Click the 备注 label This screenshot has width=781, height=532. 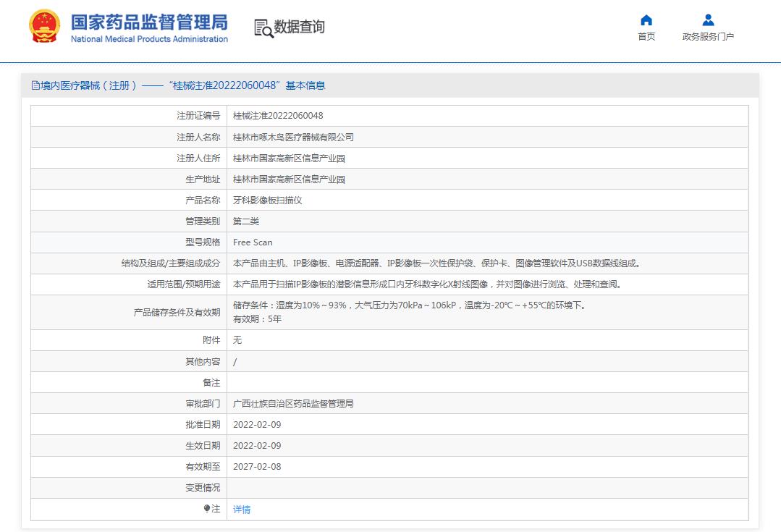click(211, 383)
